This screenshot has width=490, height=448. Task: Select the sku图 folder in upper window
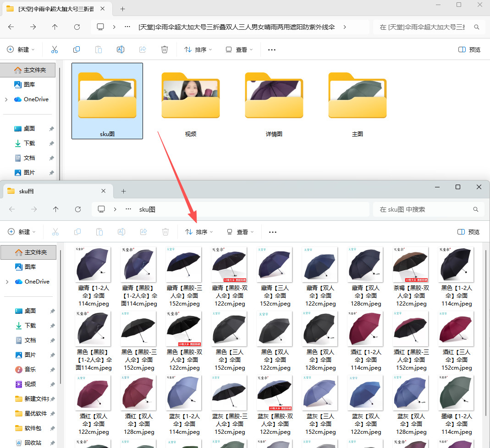pyautogui.click(x=107, y=101)
